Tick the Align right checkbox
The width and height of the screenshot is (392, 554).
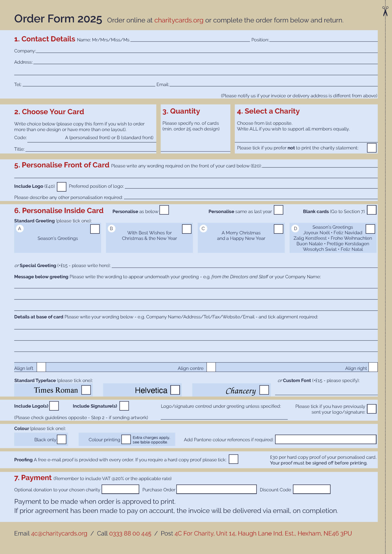pyautogui.click(x=373, y=367)
